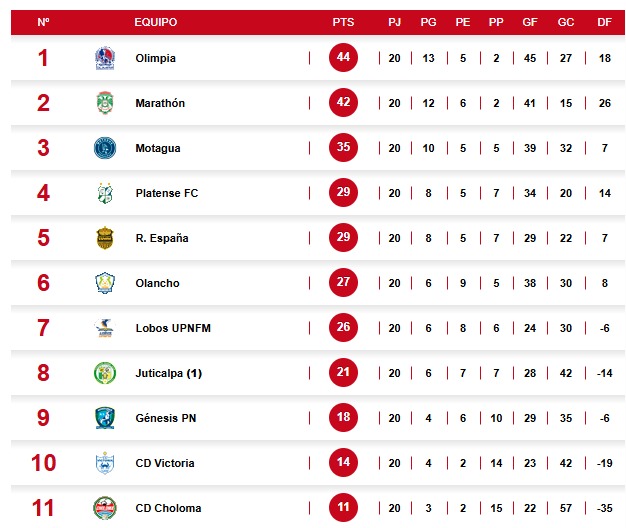Select the Juticalpa (1) team name
Screen dimensions: 626x528
[168, 373]
